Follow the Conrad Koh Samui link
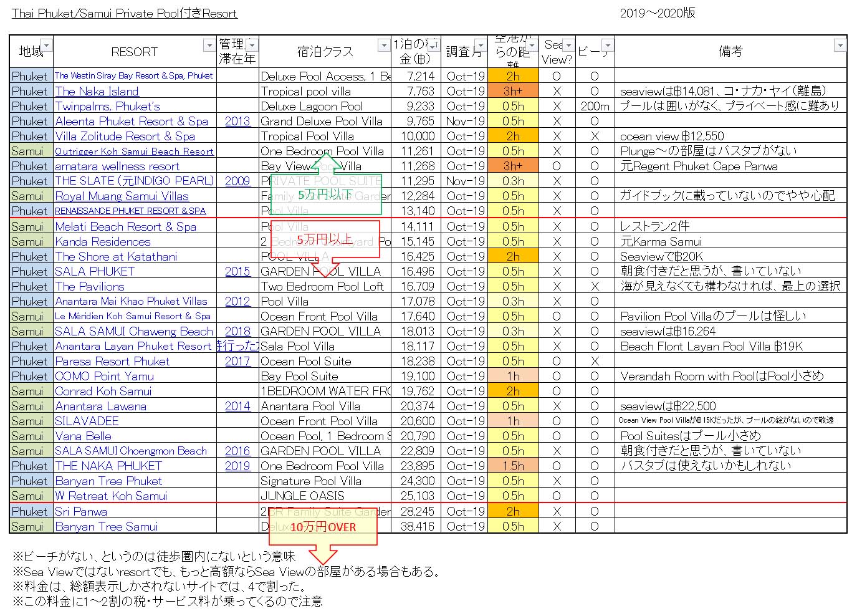Screen dimensions: 857x616 click(x=103, y=391)
